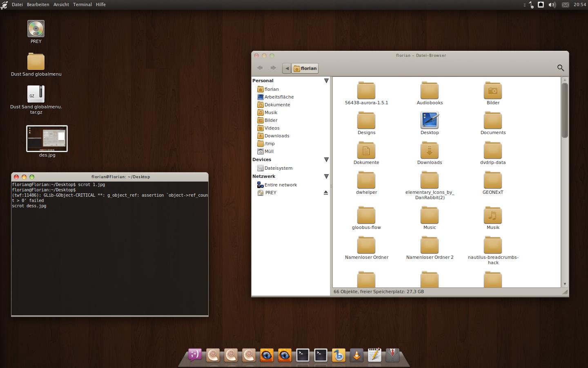Viewport: 588px width, 368px height.
Task: Click the florian path bar button
Action: coord(305,68)
